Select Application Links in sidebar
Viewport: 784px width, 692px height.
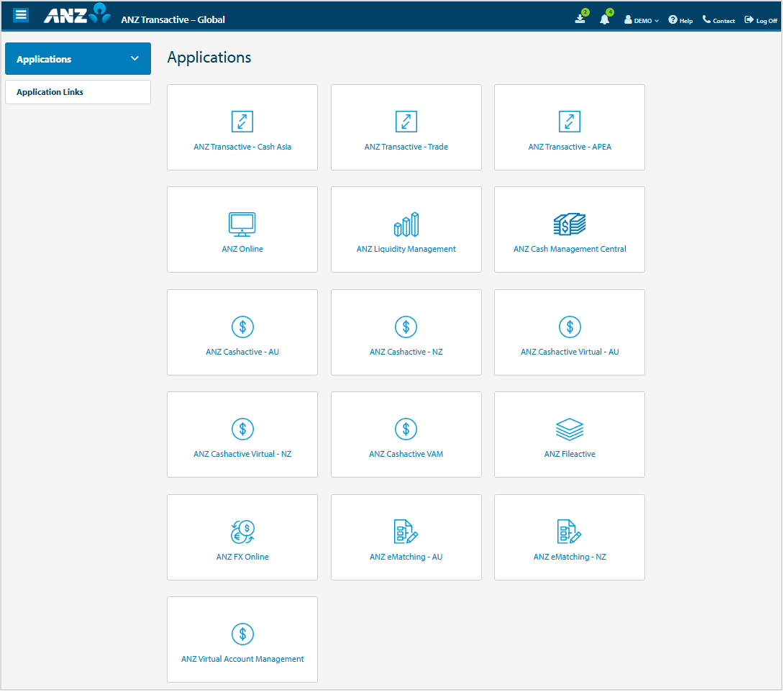pyautogui.click(x=50, y=92)
